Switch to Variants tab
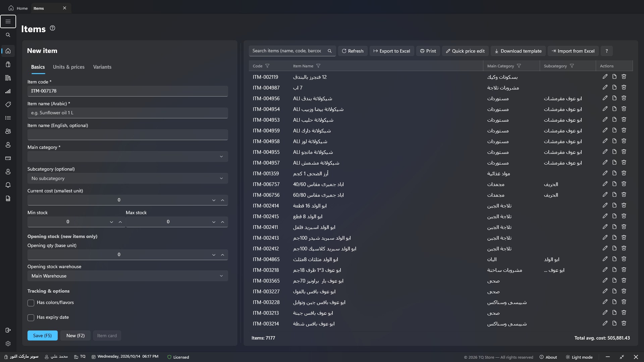This screenshot has width=644, height=362. (102, 67)
